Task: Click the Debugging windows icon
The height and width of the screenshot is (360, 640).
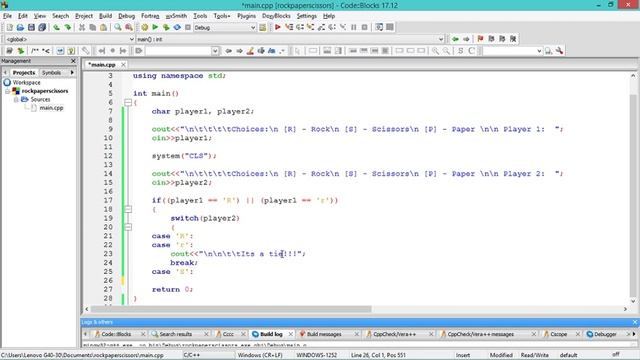Action: point(379,27)
